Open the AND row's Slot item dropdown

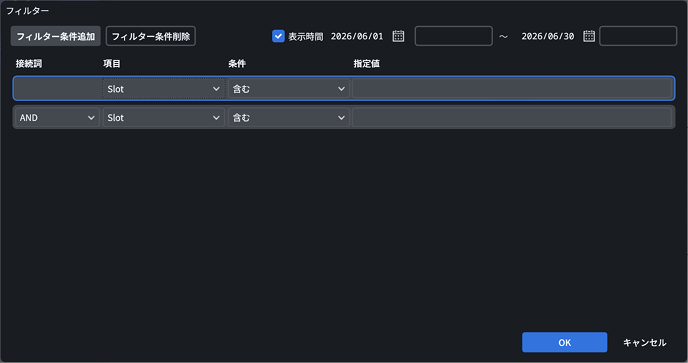click(x=163, y=118)
